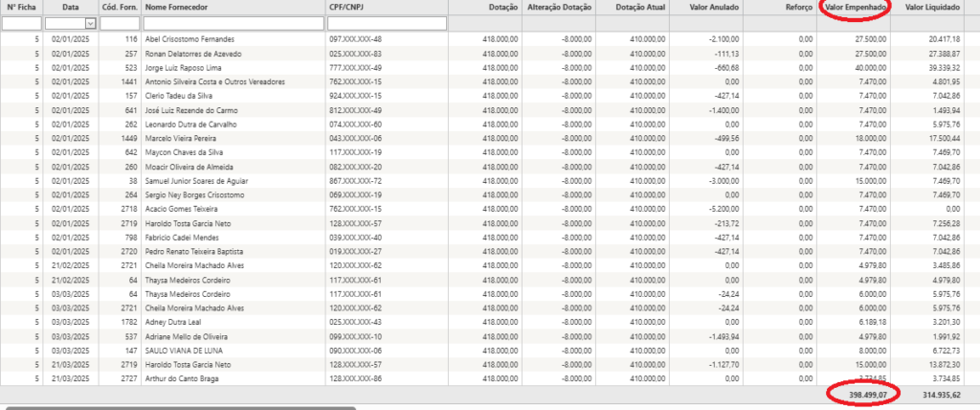Click the Nº Ficha filter input box
Image resolution: width=980 pixels, height=410 pixels.
tap(20, 23)
